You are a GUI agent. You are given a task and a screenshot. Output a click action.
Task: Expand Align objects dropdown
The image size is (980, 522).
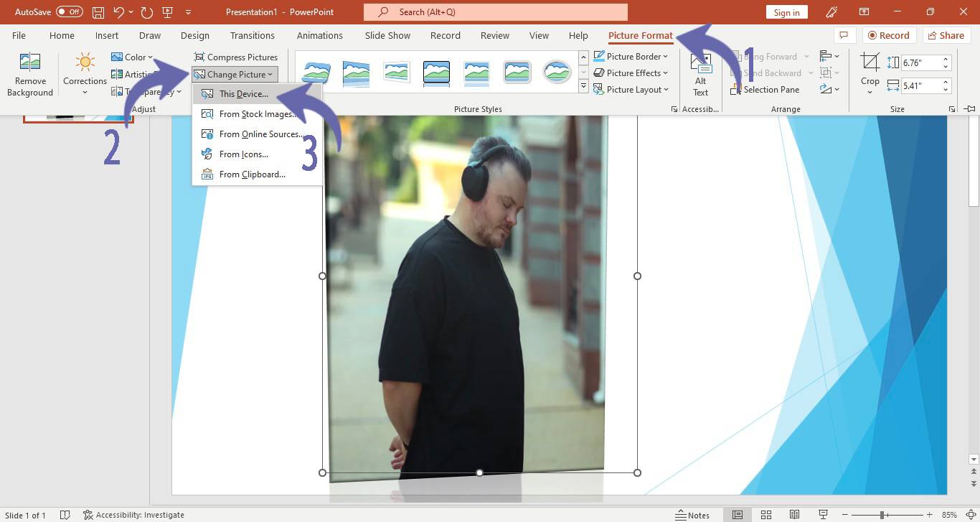tap(830, 57)
